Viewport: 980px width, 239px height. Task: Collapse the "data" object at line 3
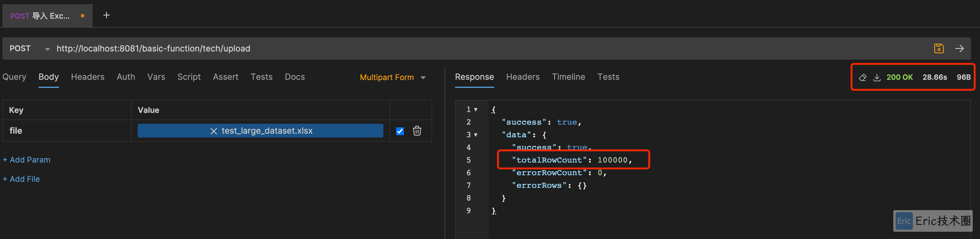coord(476,135)
